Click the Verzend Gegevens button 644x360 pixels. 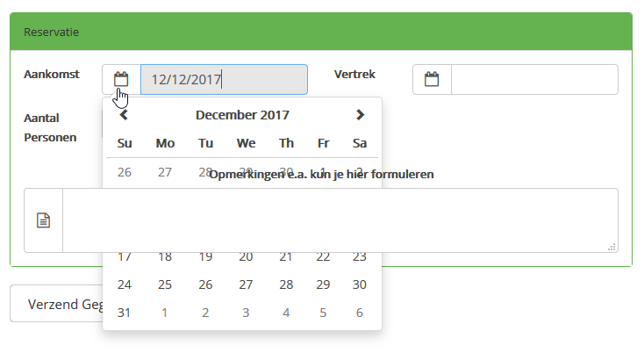tap(57, 303)
